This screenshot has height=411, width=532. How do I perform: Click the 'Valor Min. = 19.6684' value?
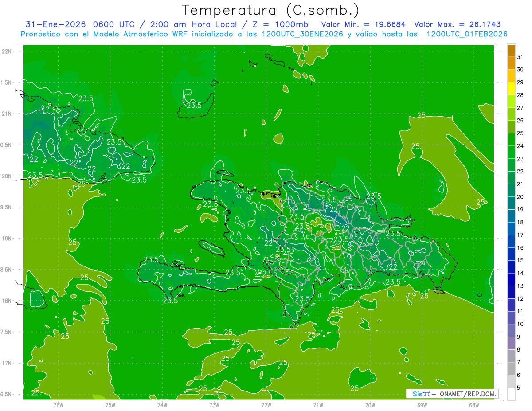pyautogui.click(x=363, y=24)
